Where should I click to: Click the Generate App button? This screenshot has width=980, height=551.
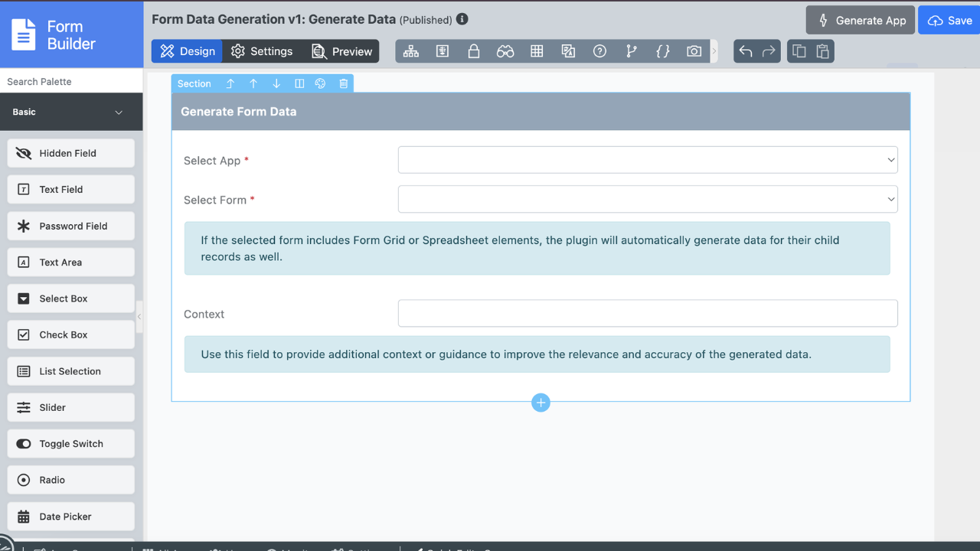[x=861, y=21]
